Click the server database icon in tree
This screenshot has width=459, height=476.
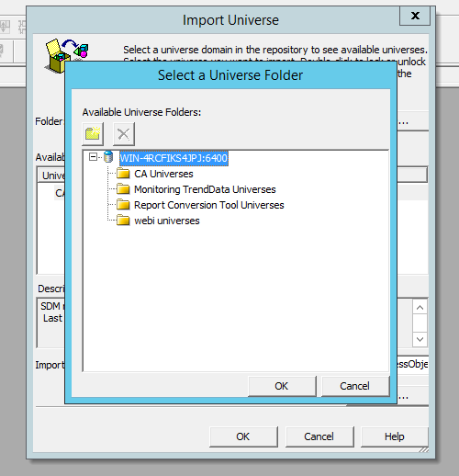[x=108, y=157]
